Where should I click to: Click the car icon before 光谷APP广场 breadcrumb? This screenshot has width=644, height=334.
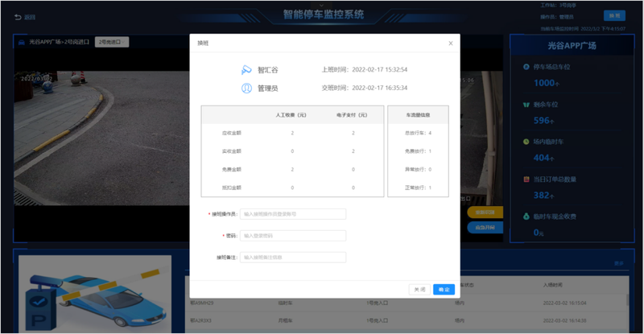tap(22, 42)
